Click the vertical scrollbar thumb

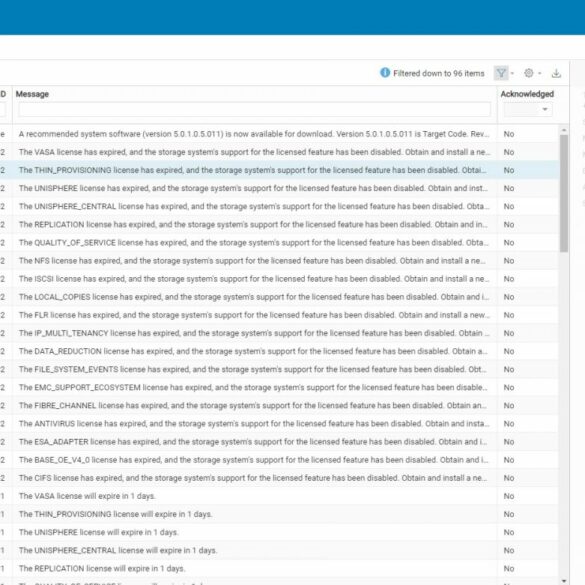tap(564, 193)
